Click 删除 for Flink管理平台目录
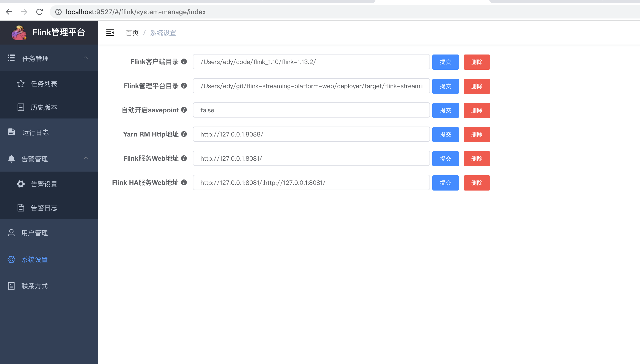Viewport: 640px width, 364px height. coord(477,86)
